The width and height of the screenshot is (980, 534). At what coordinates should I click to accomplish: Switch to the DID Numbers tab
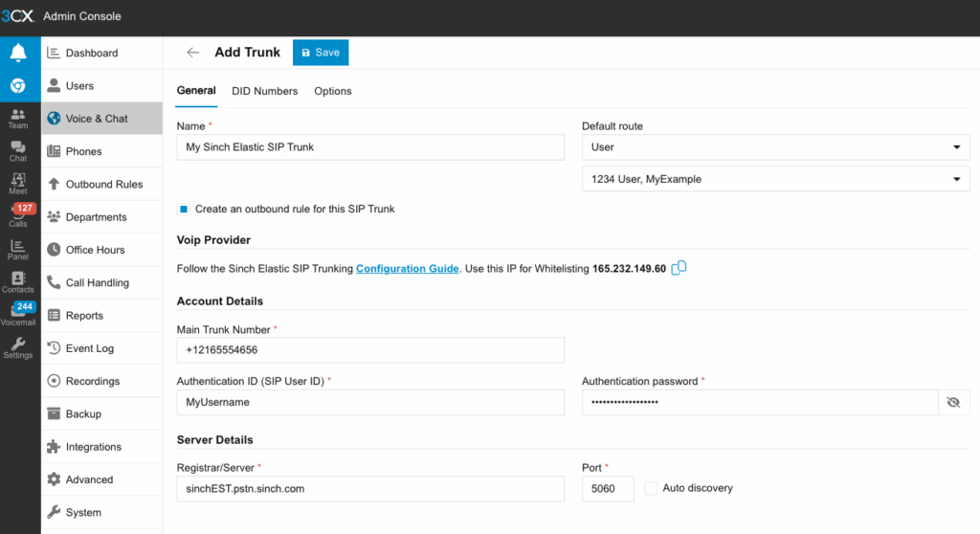coord(264,91)
